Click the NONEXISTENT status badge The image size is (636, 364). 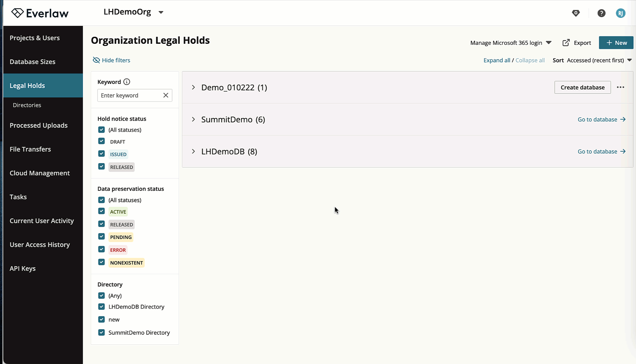(127, 263)
